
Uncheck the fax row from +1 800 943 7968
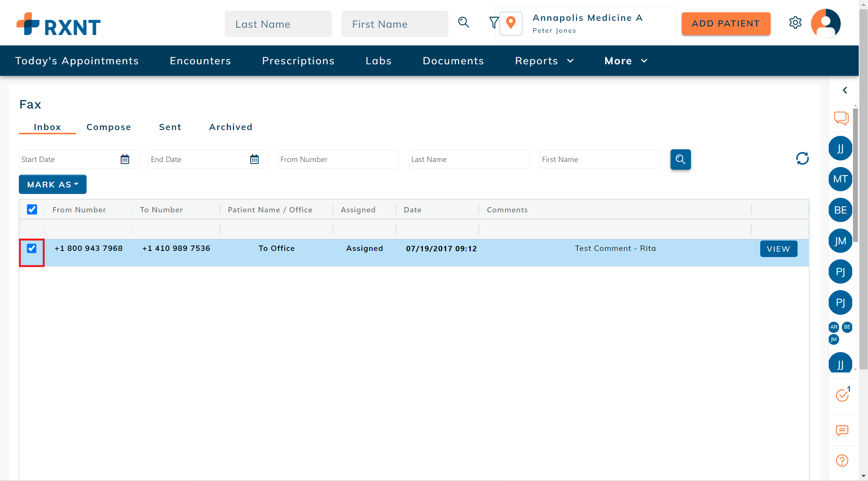click(32, 249)
